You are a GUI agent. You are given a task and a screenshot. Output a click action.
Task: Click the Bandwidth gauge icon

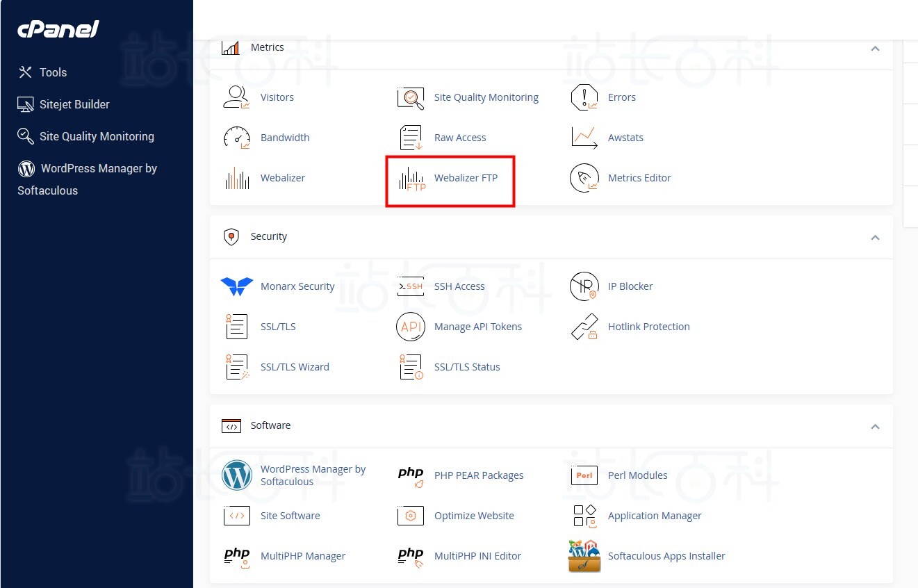pyautogui.click(x=237, y=138)
